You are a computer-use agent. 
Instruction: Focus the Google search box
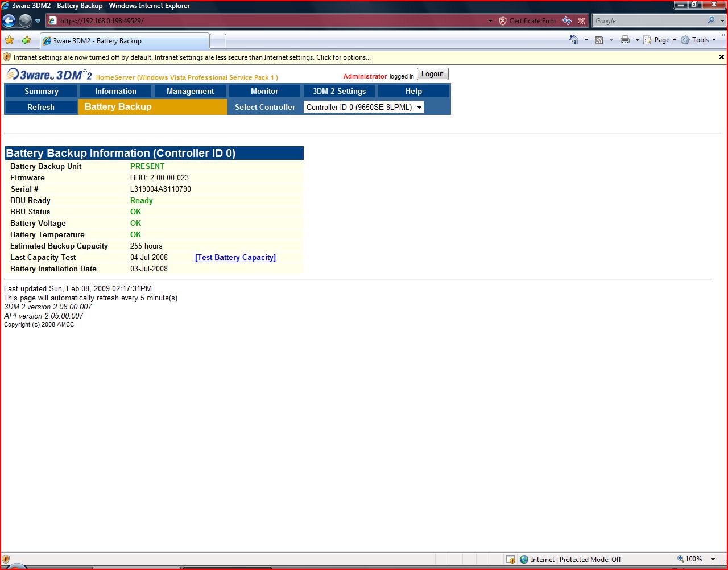[x=649, y=21]
